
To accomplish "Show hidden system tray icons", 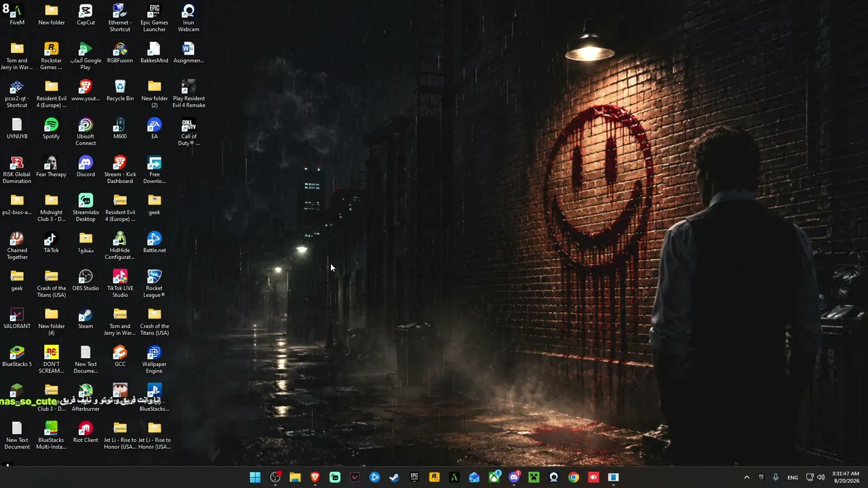I will 747,477.
